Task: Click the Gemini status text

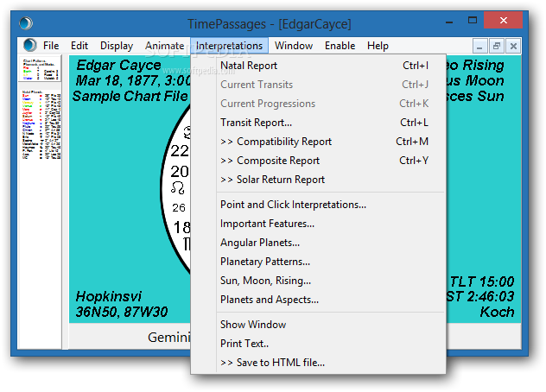Action: pyautogui.click(x=169, y=337)
